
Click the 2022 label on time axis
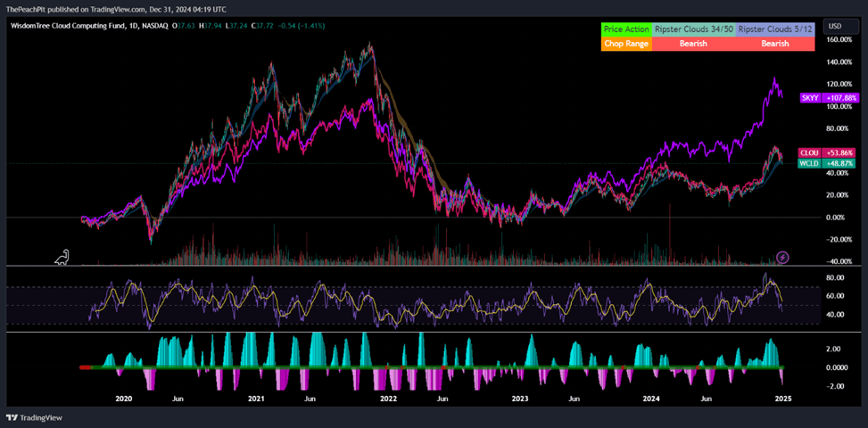(x=388, y=399)
